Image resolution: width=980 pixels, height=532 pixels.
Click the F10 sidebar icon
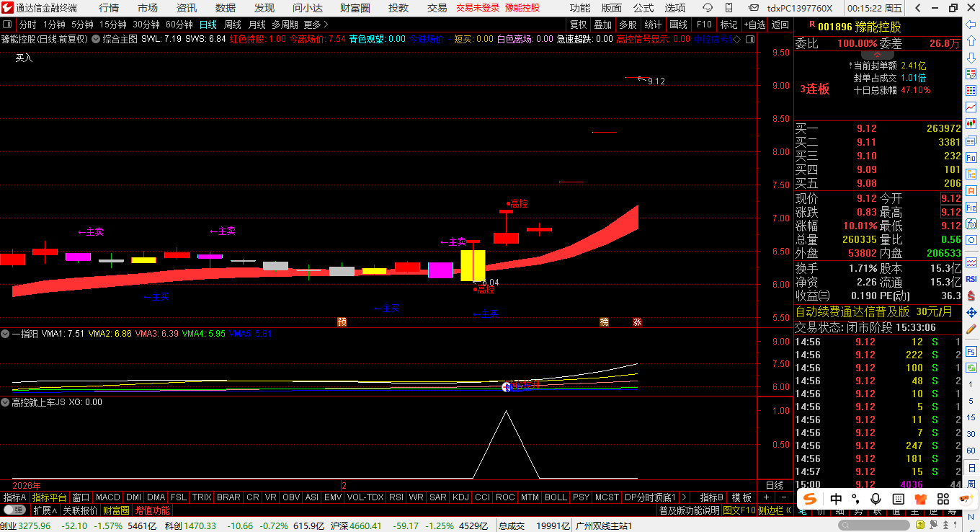pyautogui.click(x=971, y=157)
